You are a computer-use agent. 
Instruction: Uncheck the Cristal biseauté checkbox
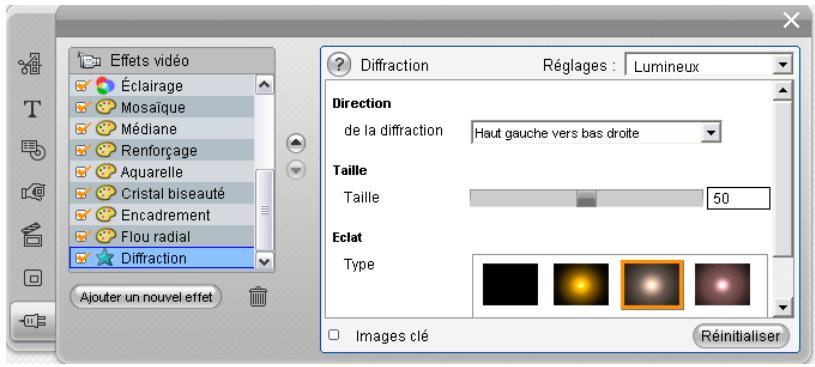click(83, 193)
